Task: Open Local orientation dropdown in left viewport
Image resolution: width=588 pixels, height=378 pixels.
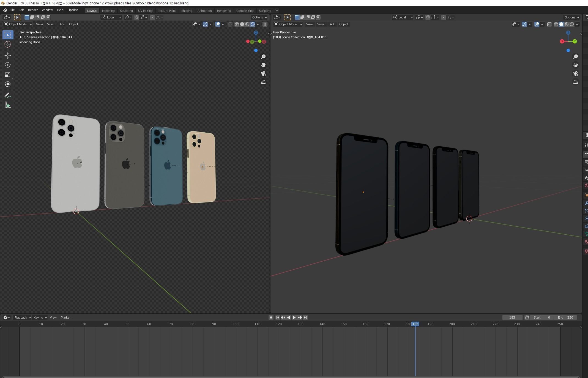Action: (x=111, y=17)
